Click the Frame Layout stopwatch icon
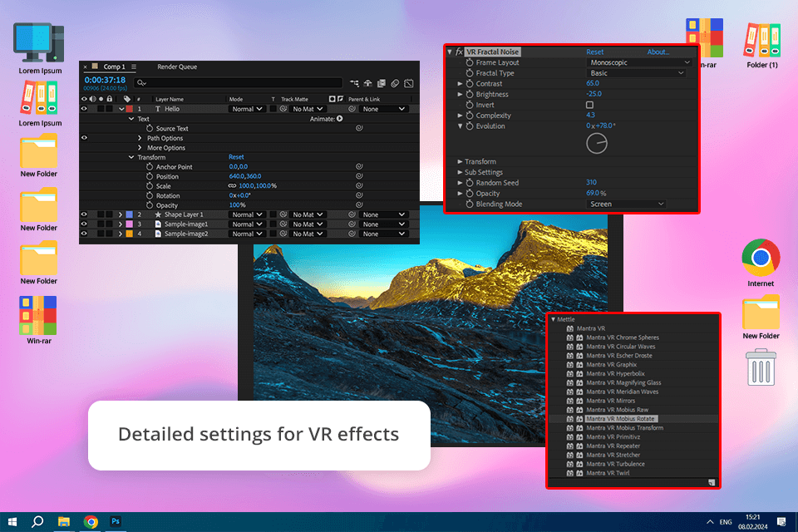The image size is (798, 532). click(x=469, y=62)
